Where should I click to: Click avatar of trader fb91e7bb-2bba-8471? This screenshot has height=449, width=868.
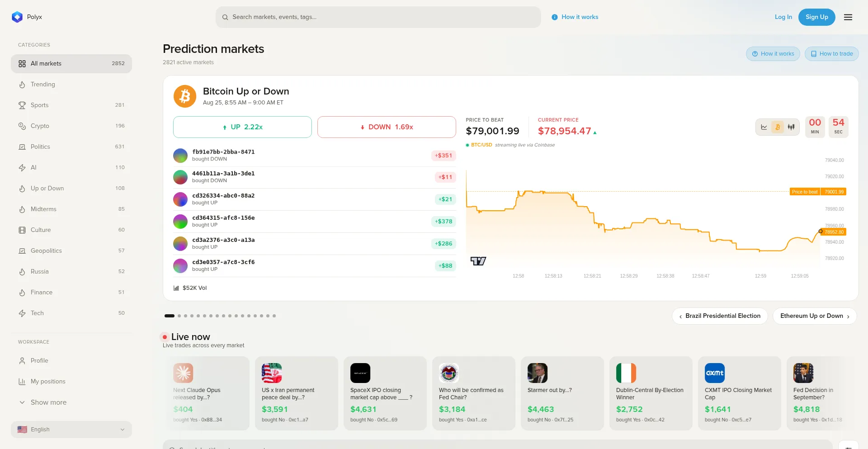(x=180, y=156)
